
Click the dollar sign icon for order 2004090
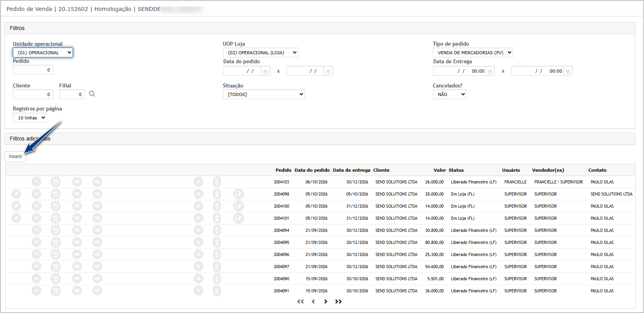pyautogui.click(x=217, y=279)
